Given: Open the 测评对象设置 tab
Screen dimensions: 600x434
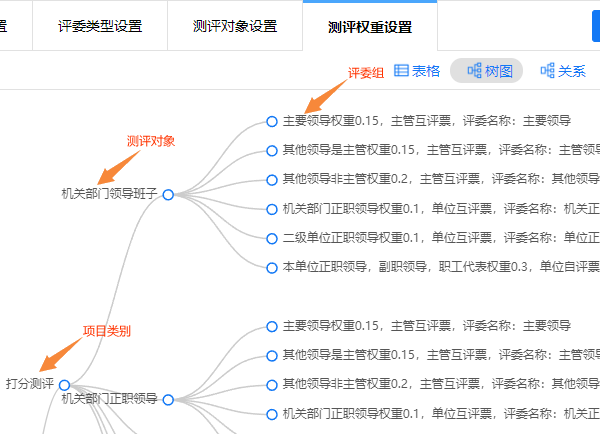Looking at the screenshot, I should coord(235,26).
